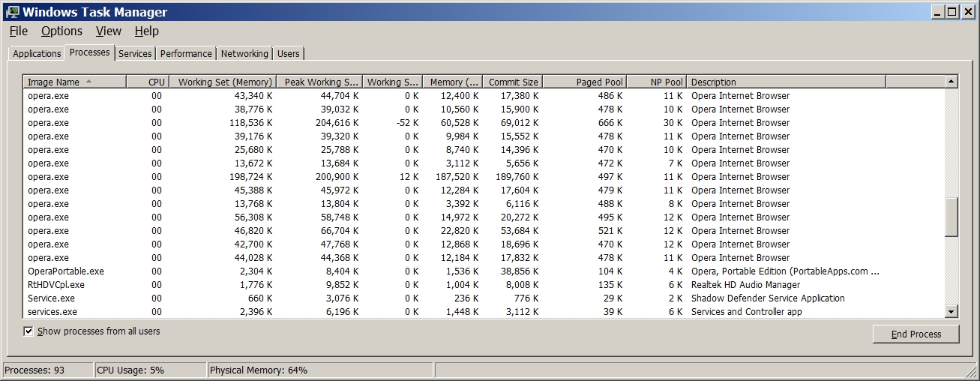Switch to the Users tab
Viewport: 980px width, 381px height.
[x=288, y=54]
